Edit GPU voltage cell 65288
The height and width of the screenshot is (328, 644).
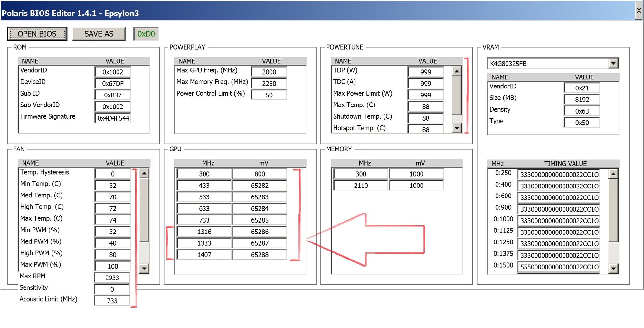(260, 255)
